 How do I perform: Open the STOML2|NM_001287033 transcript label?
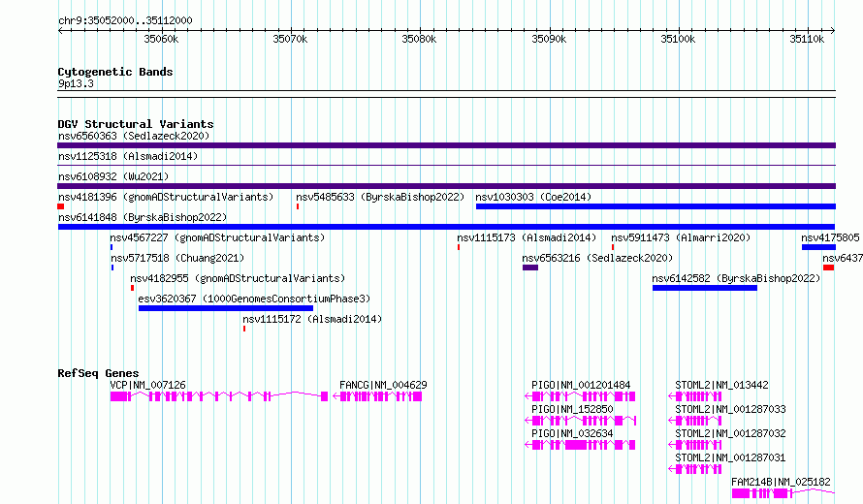730,409
